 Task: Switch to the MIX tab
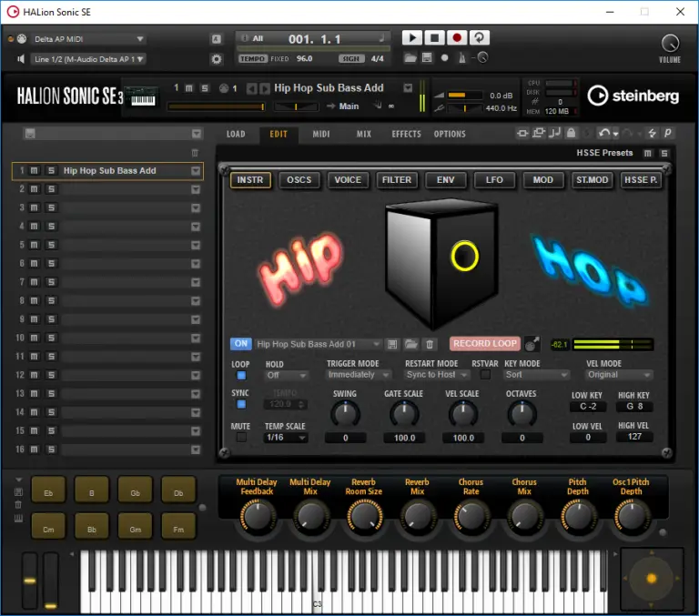364,134
